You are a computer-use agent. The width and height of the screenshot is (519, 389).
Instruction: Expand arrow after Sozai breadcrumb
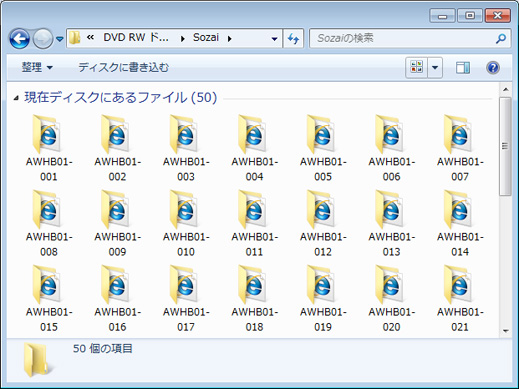tap(229, 39)
